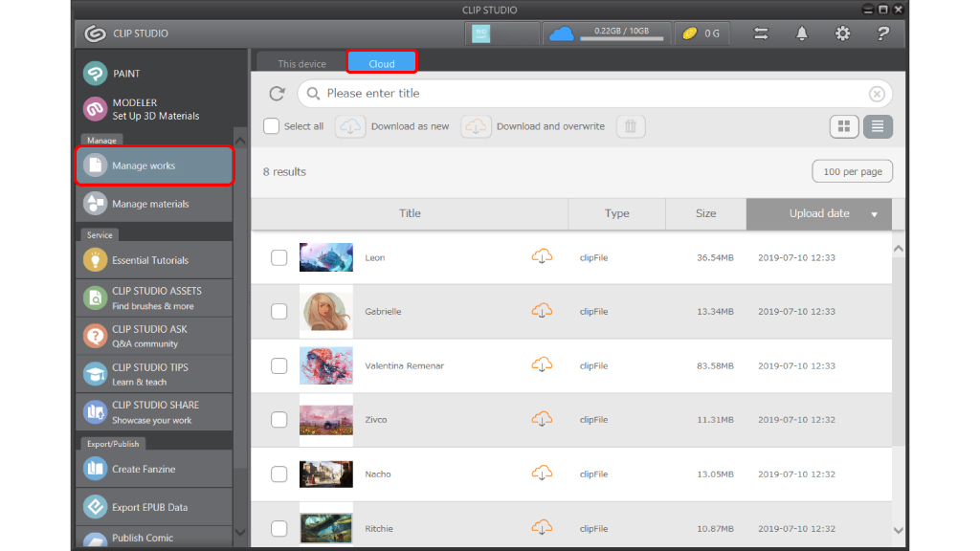Image resolution: width=980 pixels, height=551 pixels.
Task: Click the refresh icon beside the search field
Action: tap(277, 94)
